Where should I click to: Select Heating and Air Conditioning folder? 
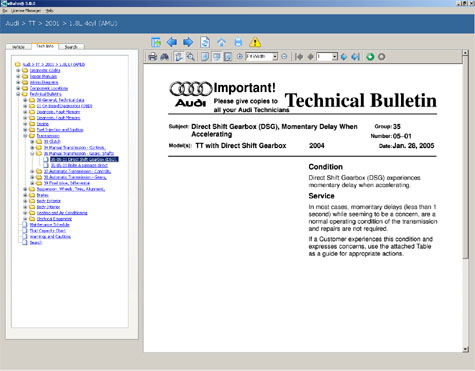[62, 213]
